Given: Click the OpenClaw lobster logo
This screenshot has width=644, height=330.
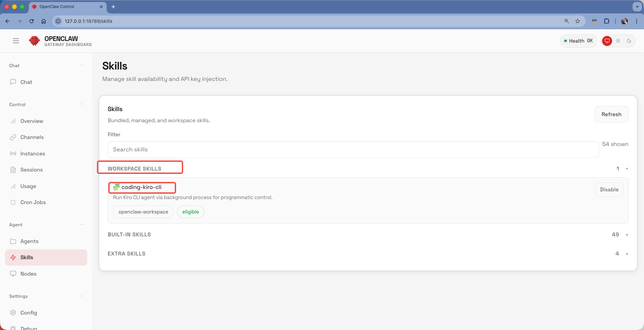Looking at the screenshot, I should pyautogui.click(x=34, y=41).
